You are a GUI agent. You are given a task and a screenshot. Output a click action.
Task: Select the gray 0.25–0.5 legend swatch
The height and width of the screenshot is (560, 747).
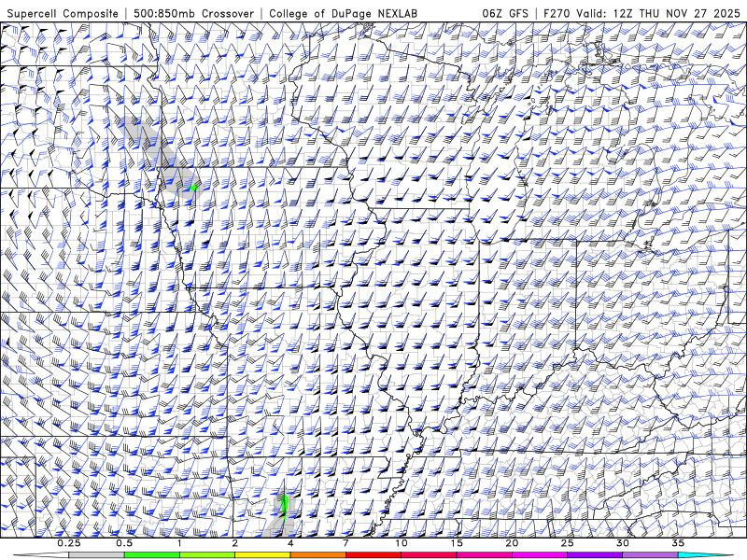97,555
